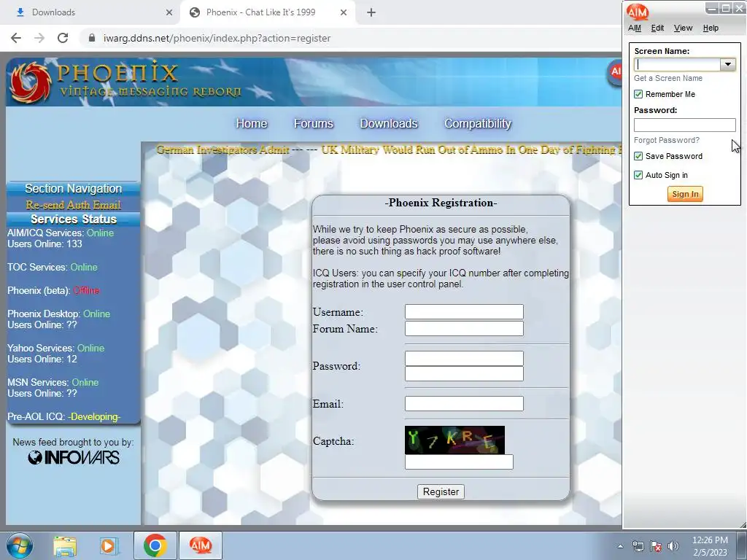The image size is (747, 560).
Task: Click the volume speaker tray icon
Action: [673, 546]
